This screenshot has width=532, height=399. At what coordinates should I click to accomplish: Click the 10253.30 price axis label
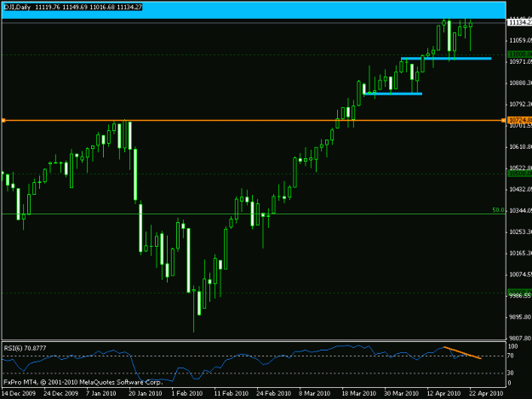coord(520,232)
